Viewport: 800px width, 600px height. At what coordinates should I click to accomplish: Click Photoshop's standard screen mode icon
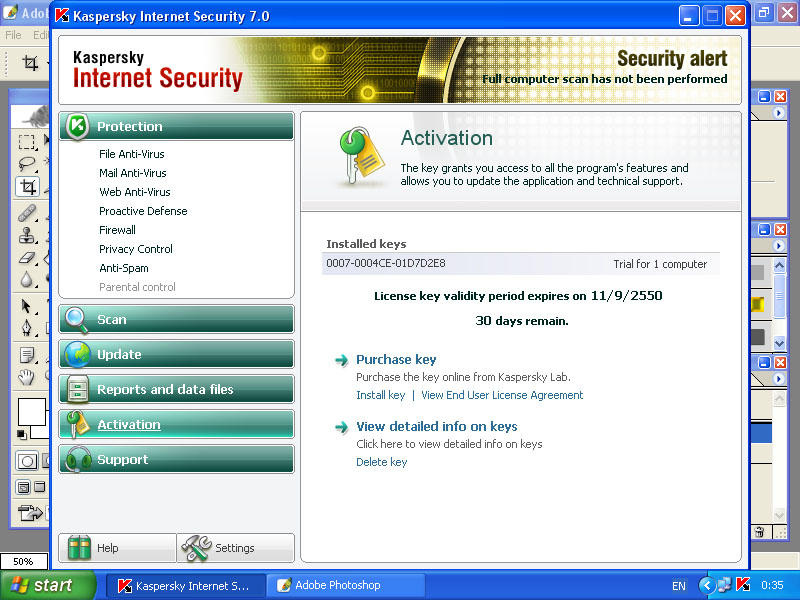pos(23,487)
